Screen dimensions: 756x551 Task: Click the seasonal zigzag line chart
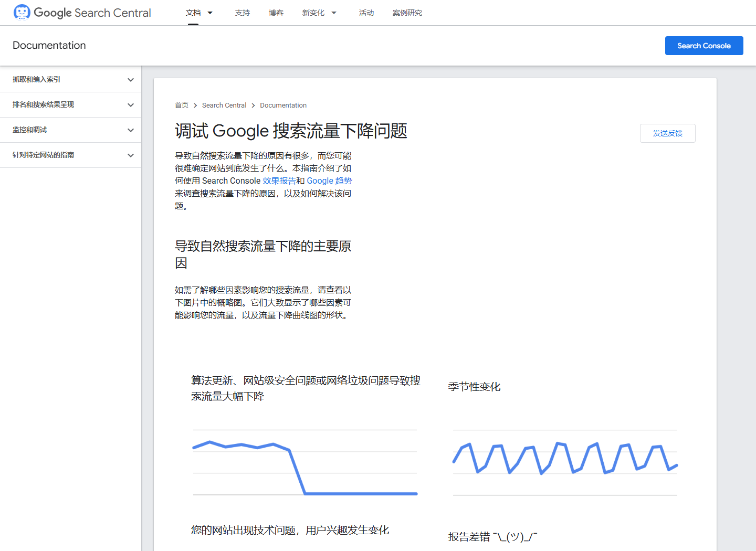pyautogui.click(x=565, y=462)
